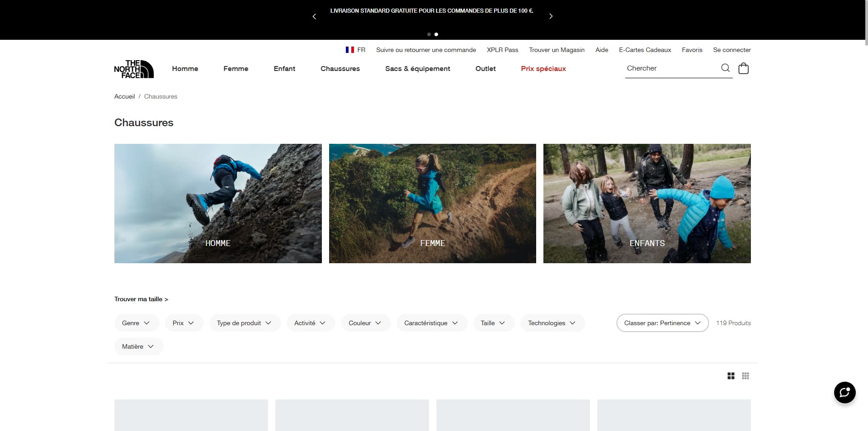
Task: Click the search magnifier icon
Action: click(725, 68)
